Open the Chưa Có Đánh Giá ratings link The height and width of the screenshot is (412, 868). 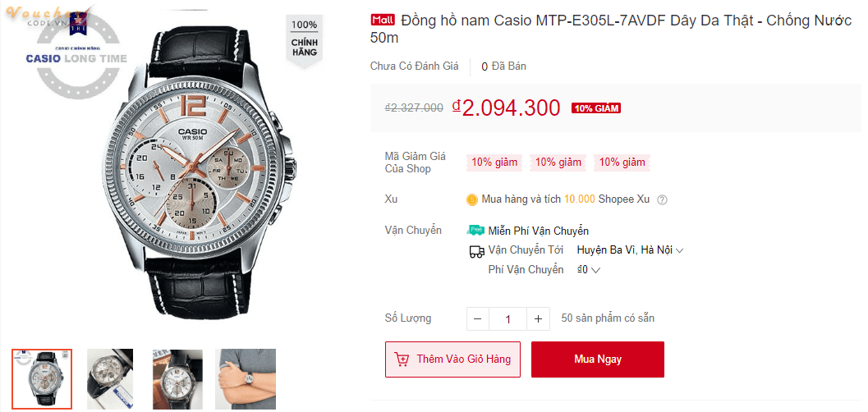click(414, 66)
